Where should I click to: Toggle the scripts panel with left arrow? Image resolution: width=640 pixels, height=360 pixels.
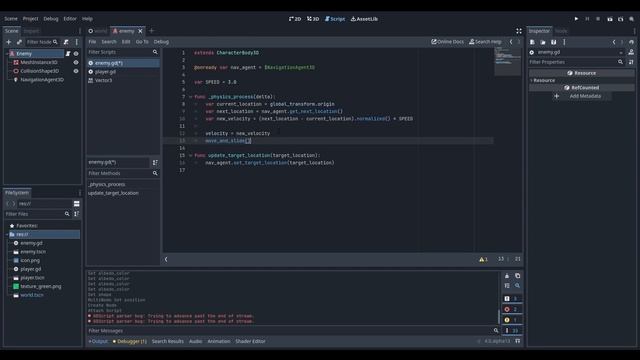[x=166, y=260]
